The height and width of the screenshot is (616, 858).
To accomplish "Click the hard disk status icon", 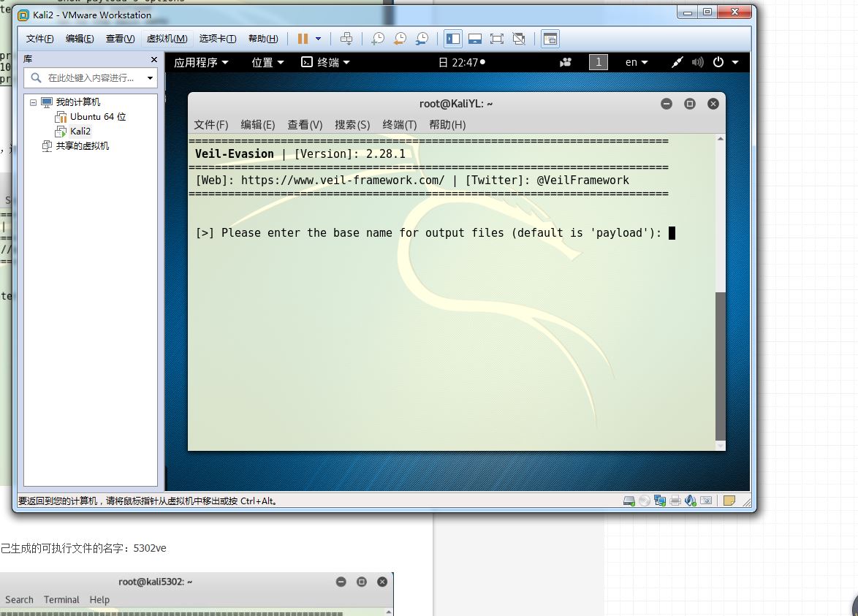I will [629, 501].
